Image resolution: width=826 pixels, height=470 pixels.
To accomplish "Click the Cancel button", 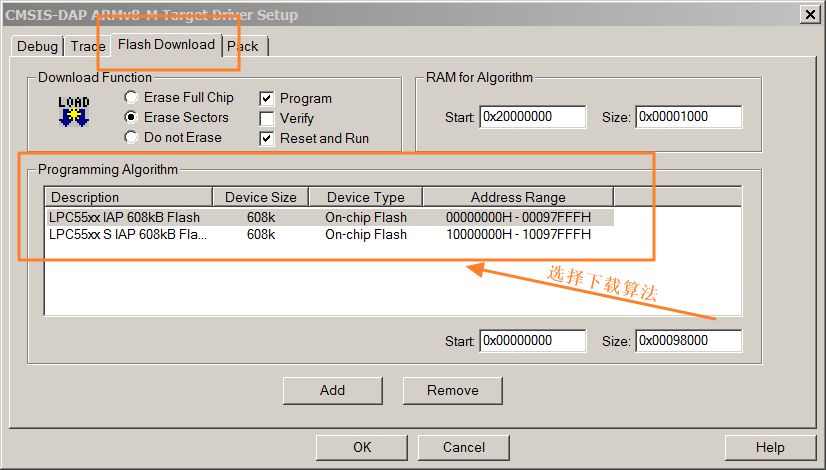I will point(464,447).
